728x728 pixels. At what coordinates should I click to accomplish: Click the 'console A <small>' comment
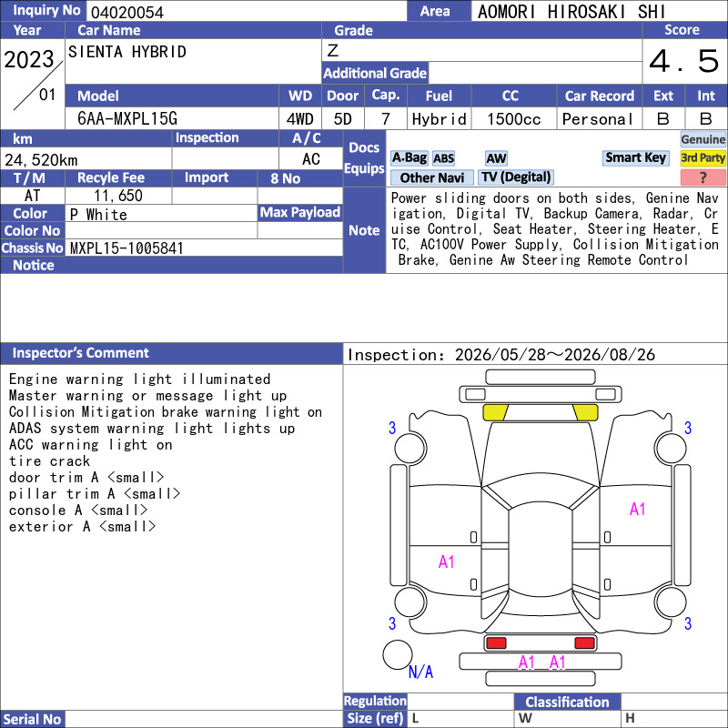click(x=78, y=511)
